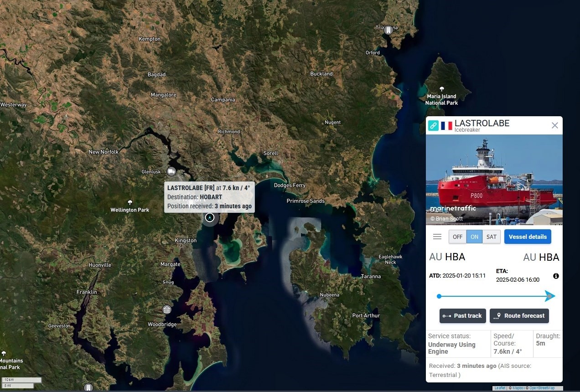580x392 pixels.
Task: Show the vessel's Past track
Action: pyautogui.click(x=462, y=316)
